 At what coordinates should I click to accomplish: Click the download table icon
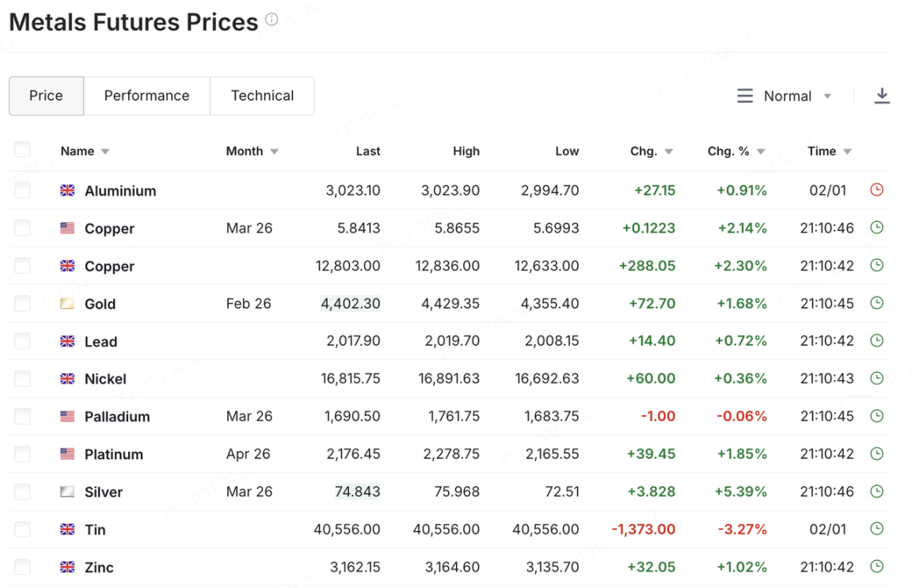[882, 96]
